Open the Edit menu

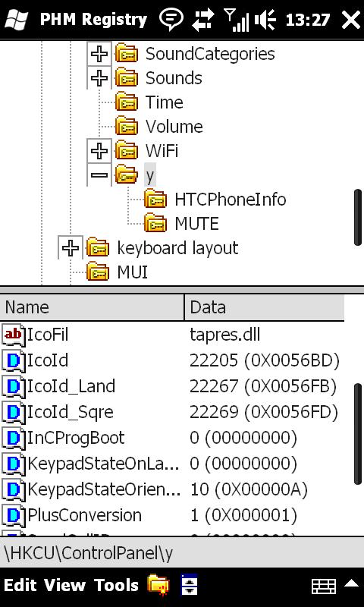coord(20,585)
